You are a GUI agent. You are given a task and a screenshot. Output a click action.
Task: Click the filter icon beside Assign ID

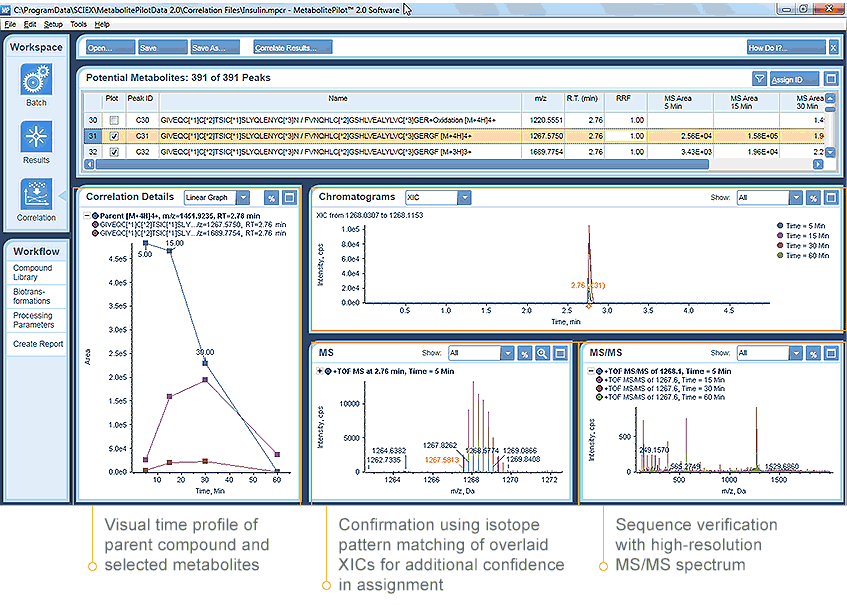(759, 79)
